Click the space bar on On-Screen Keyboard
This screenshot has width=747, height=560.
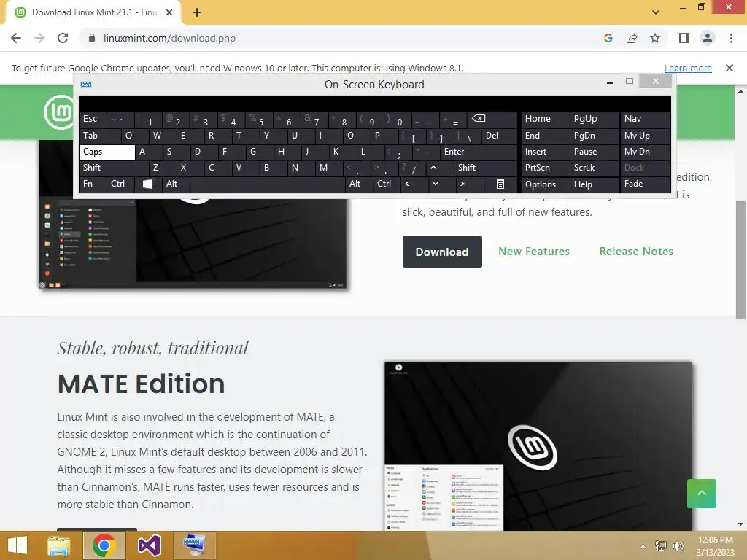[x=267, y=184]
